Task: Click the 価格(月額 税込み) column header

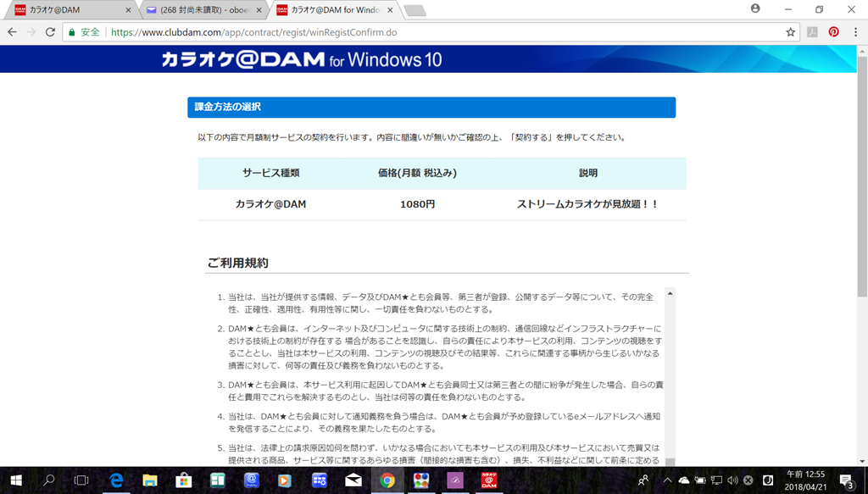Action: [x=417, y=173]
